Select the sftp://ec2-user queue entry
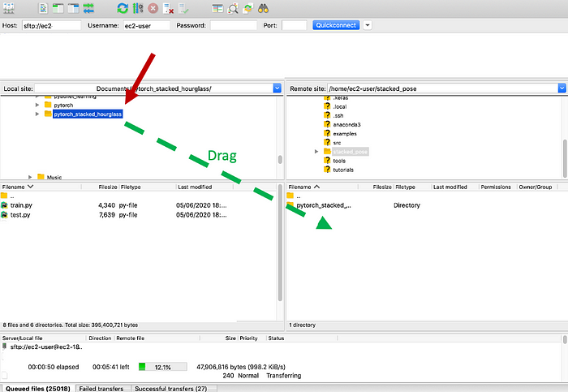The width and height of the screenshot is (568, 392). pos(46,347)
